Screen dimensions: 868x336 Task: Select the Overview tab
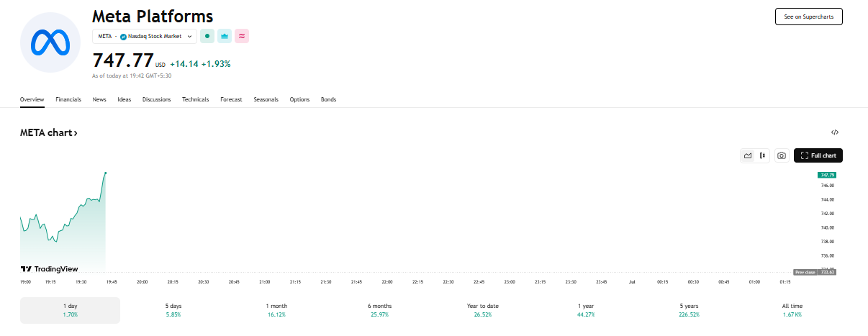(x=32, y=99)
